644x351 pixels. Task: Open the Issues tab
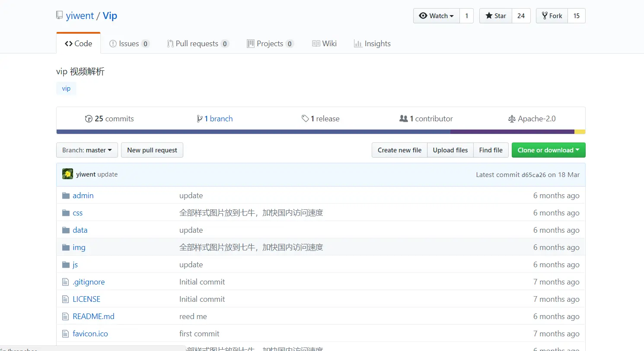tap(129, 44)
